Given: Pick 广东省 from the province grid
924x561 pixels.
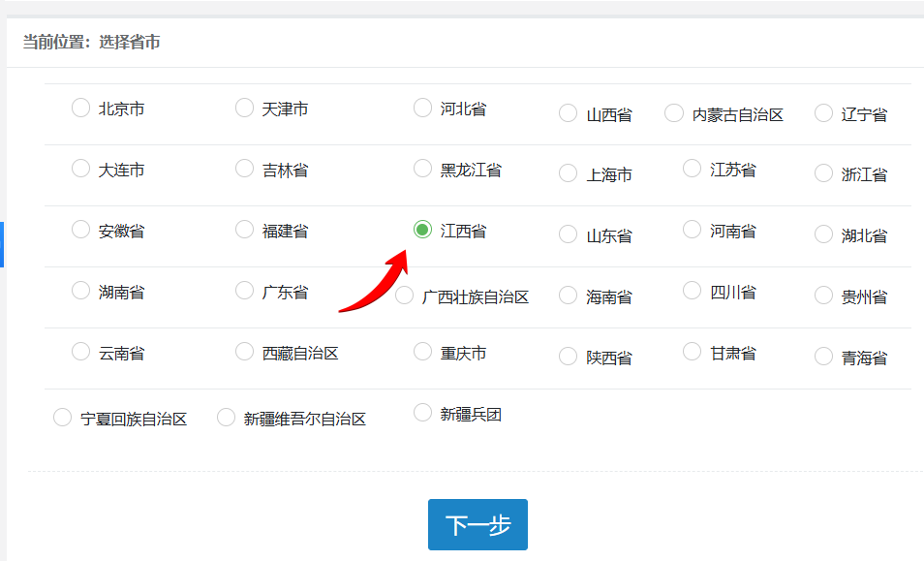Looking at the screenshot, I should click(244, 290).
